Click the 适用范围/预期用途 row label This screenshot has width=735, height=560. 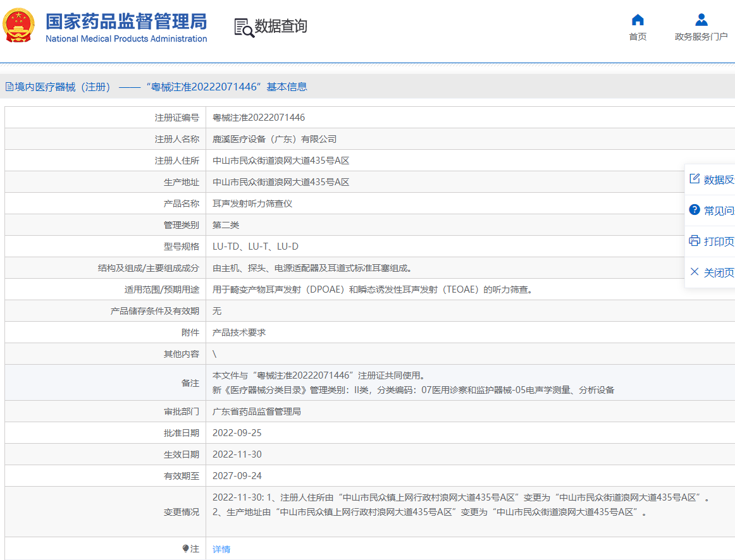161,290
